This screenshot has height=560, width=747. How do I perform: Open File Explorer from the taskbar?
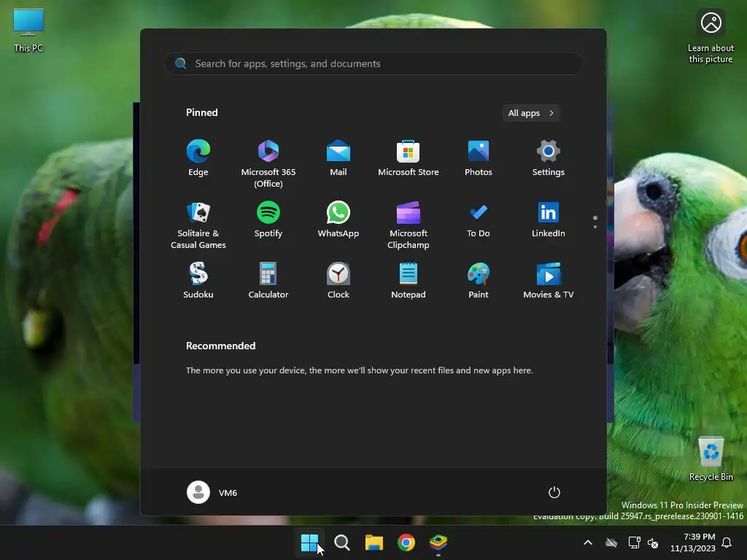click(374, 542)
